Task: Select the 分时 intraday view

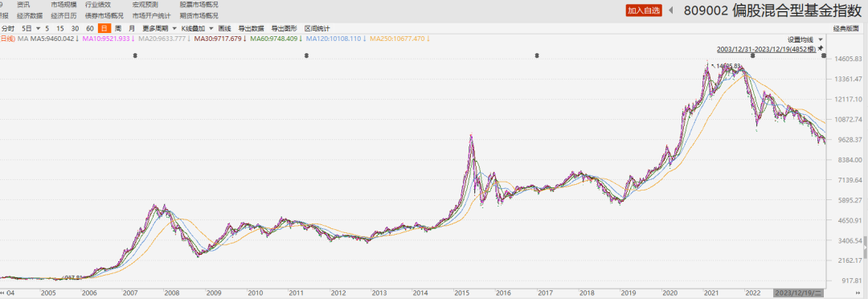Action: (x=7, y=27)
